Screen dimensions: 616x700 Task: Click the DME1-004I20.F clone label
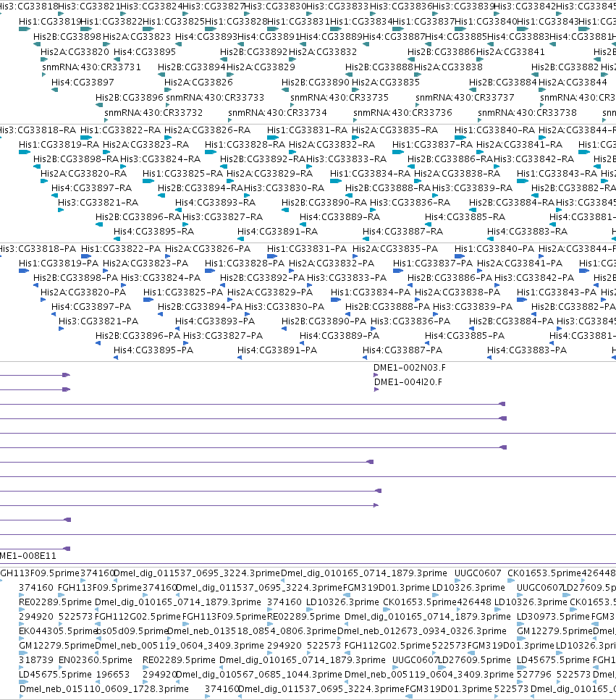click(x=408, y=381)
